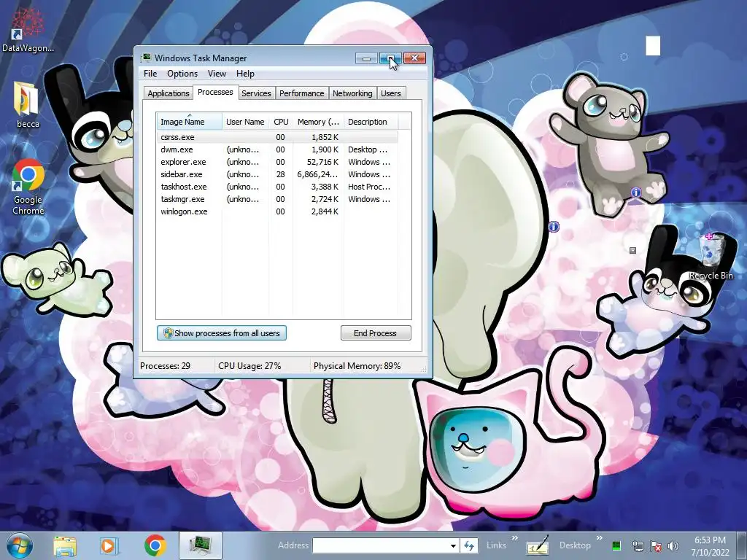Launch Windows Media Player from taskbar

[108, 545]
